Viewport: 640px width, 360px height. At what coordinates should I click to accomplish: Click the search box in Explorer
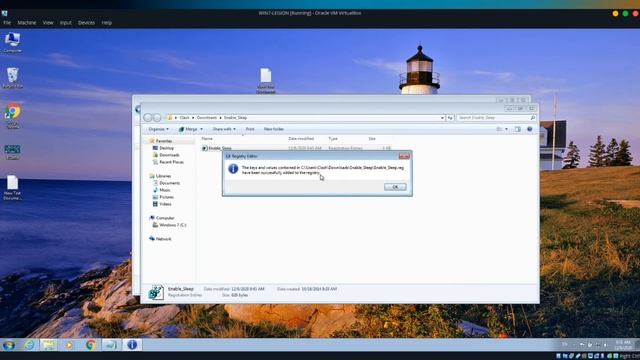(493, 118)
